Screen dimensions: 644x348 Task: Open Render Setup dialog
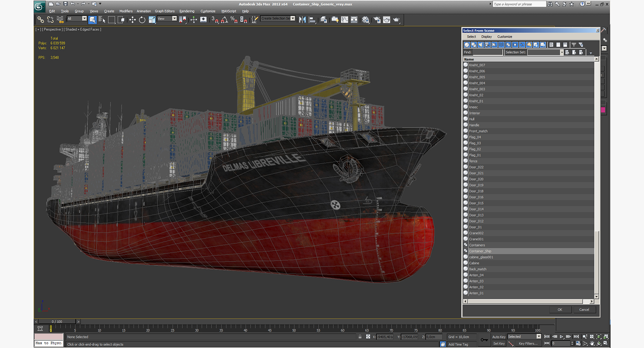[x=377, y=20]
